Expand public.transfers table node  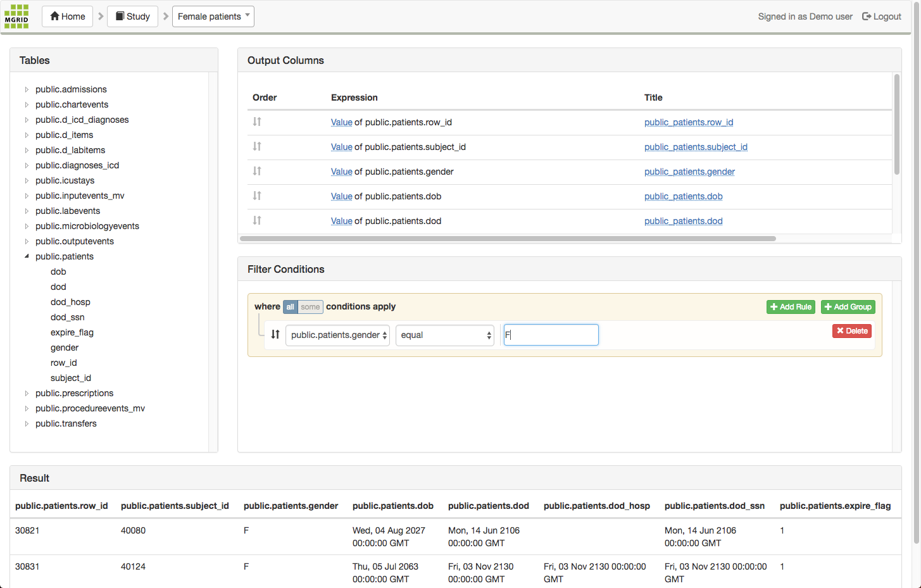click(x=27, y=423)
